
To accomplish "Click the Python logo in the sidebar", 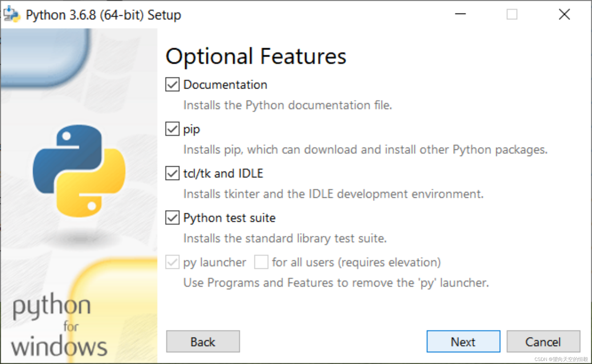I will (x=79, y=171).
